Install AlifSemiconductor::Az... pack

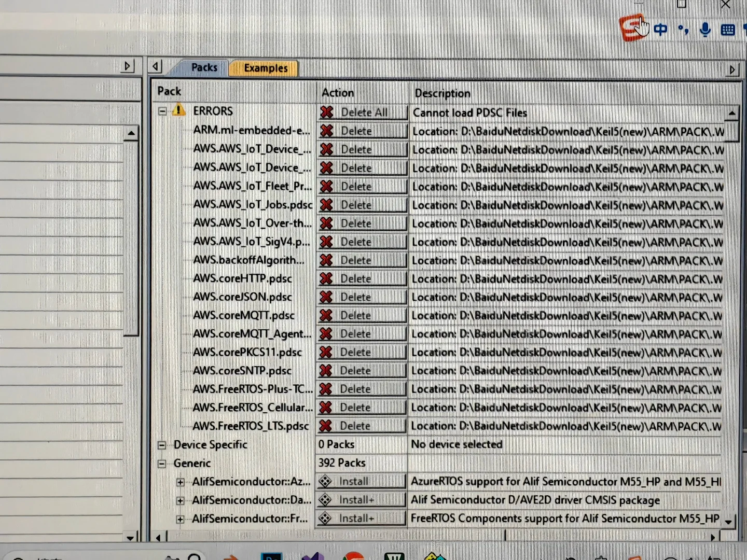(x=362, y=481)
